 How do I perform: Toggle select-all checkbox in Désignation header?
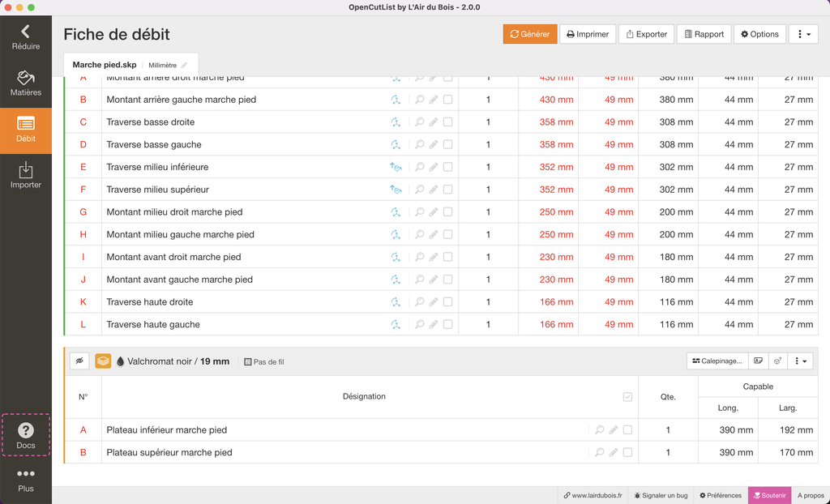627,396
